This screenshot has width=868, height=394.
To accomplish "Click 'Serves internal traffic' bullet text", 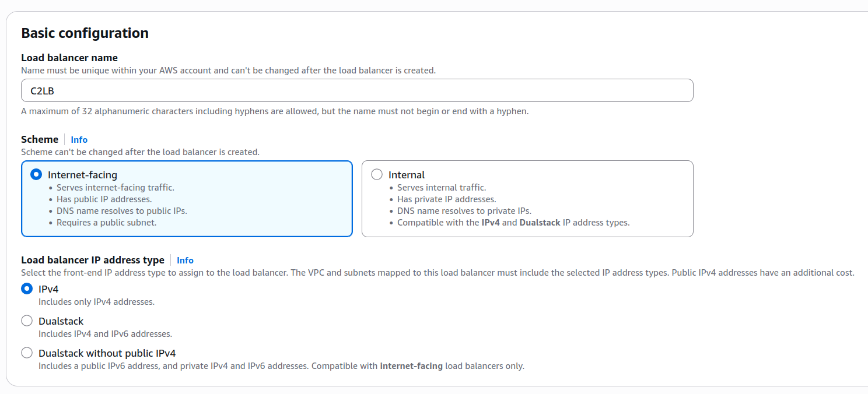I will [442, 188].
